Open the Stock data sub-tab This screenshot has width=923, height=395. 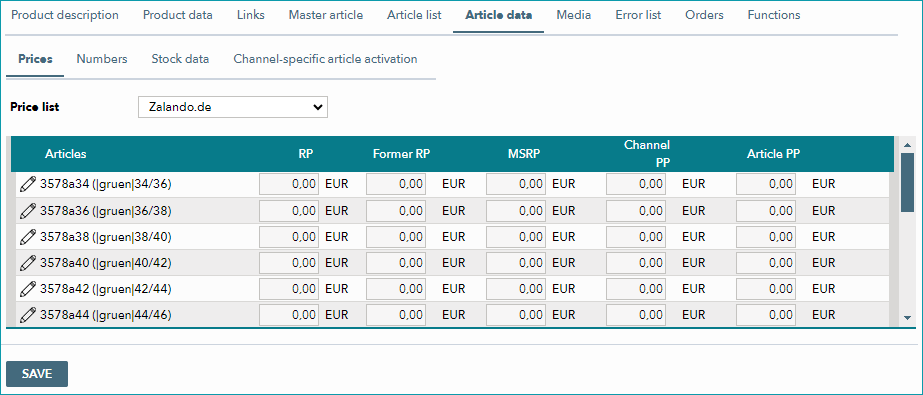coord(180,59)
